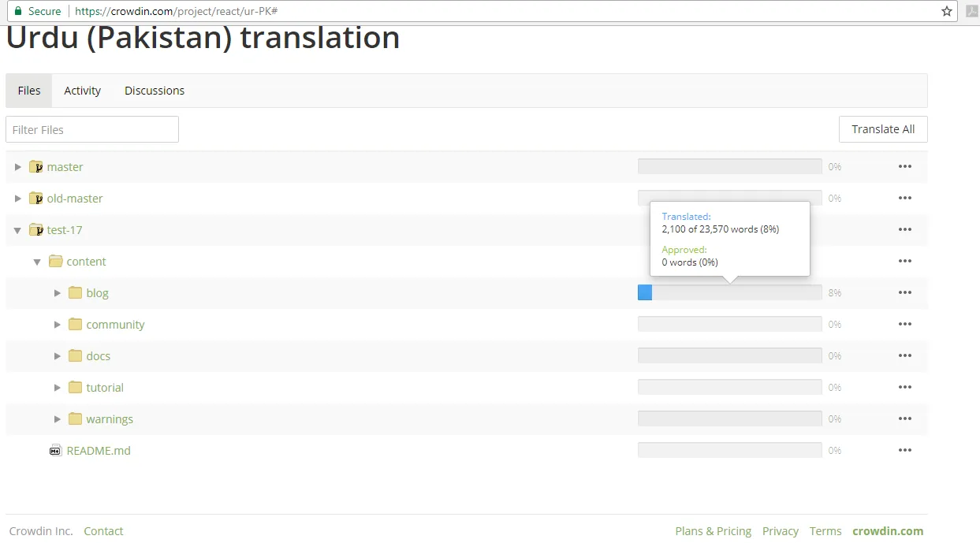Expand the warnings folder

click(57, 419)
